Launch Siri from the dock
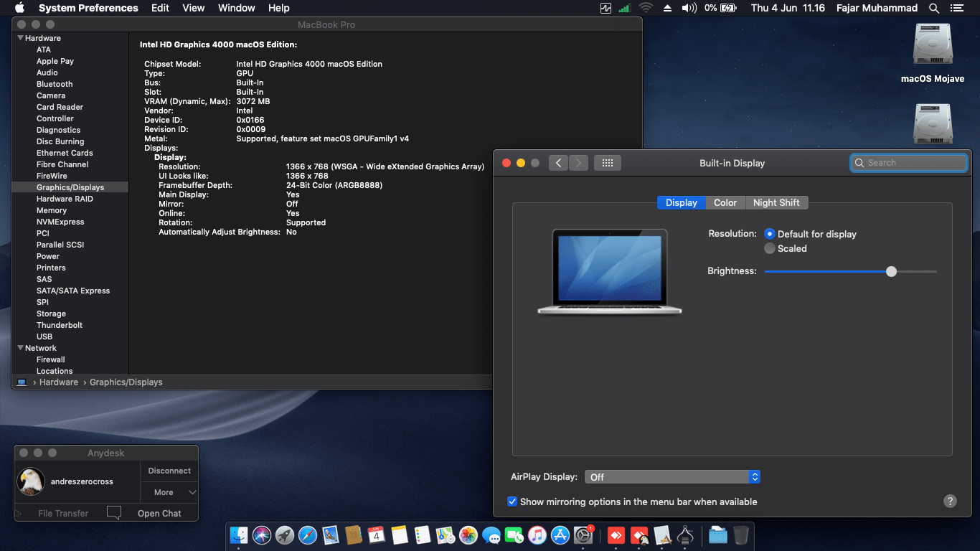 click(262, 535)
